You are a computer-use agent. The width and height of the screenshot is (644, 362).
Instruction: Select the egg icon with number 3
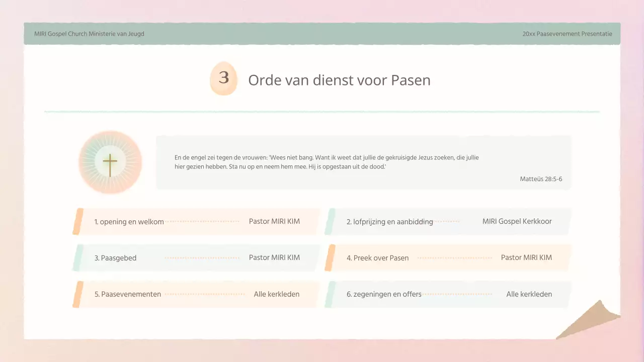223,78
